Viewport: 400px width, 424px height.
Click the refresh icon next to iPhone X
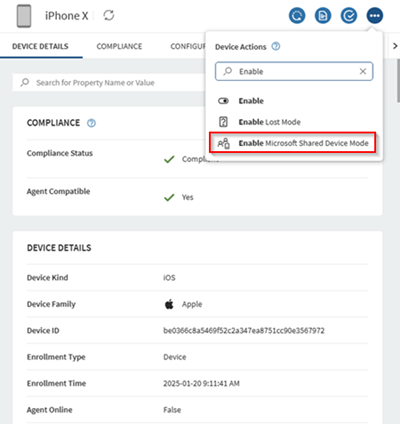[x=109, y=15]
